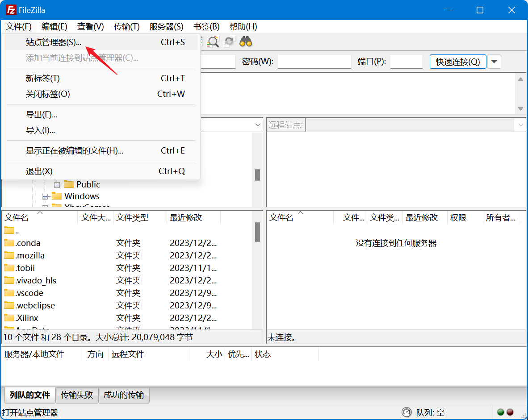The width and height of the screenshot is (528, 420).
Task: Choose Show files being edited (显示正在被编辑的文件) entry
Action: [x=101, y=151]
